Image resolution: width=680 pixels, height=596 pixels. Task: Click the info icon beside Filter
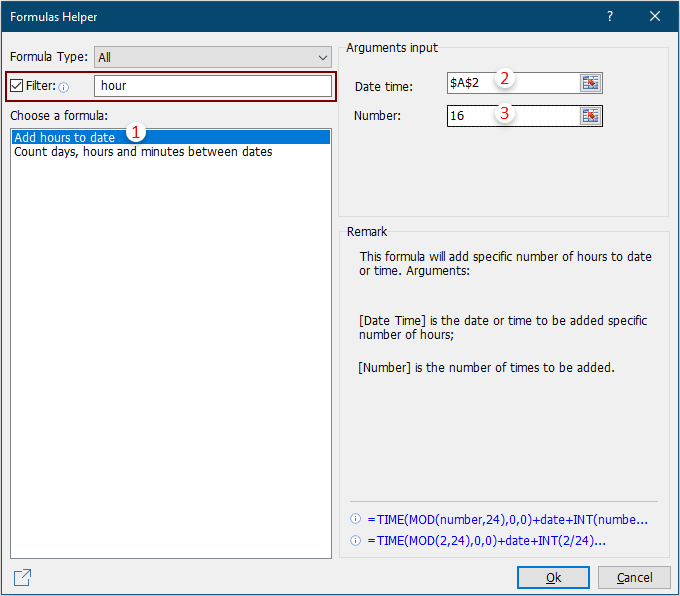pyautogui.click(x=64, y=87)
